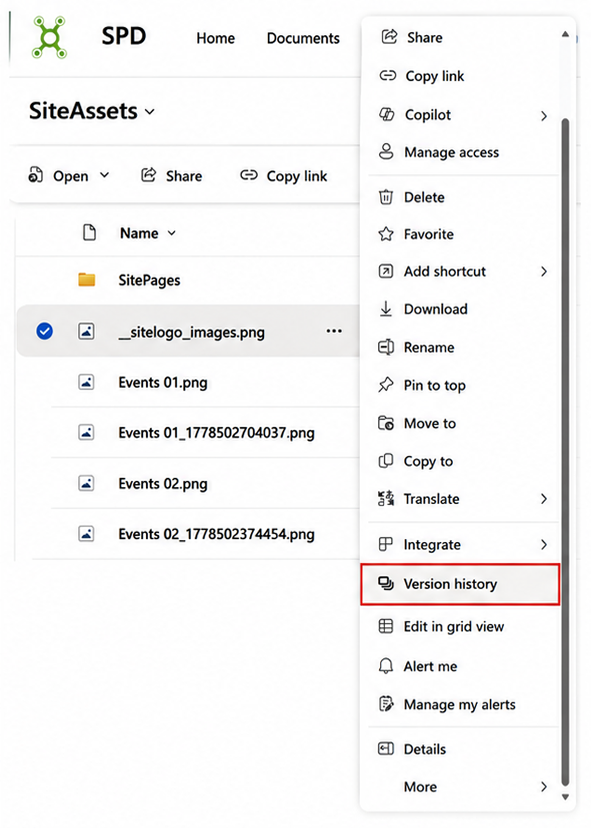Click the image icon for _sitelogo_images.png
The height and width of the screenshot is (829, 594).
pyautogui.click(x=86, y=331)
